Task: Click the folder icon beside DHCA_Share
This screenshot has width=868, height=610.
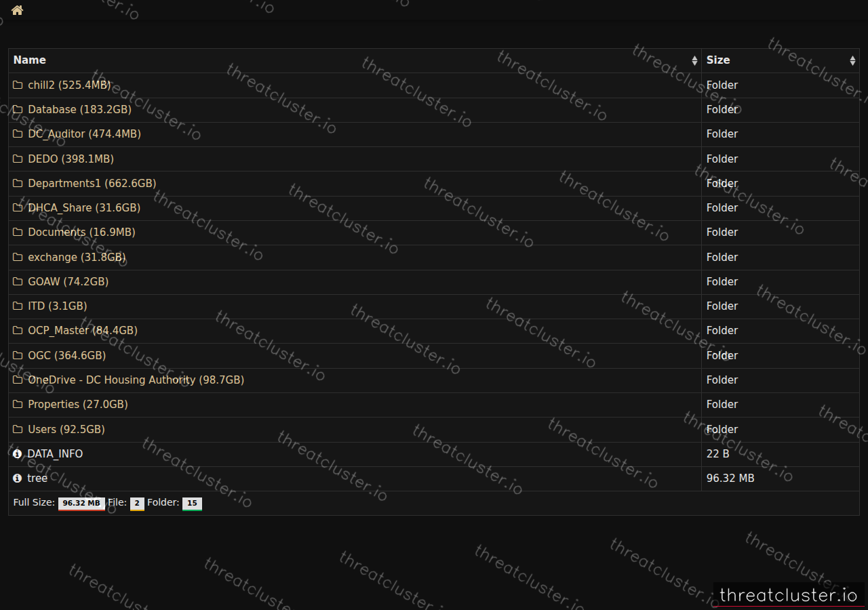Action: (x=18, y=207)
